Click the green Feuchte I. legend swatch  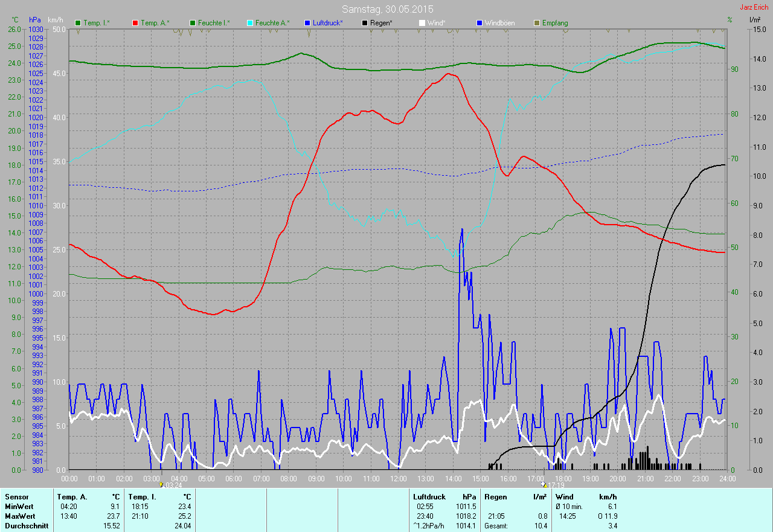[192, 23]
